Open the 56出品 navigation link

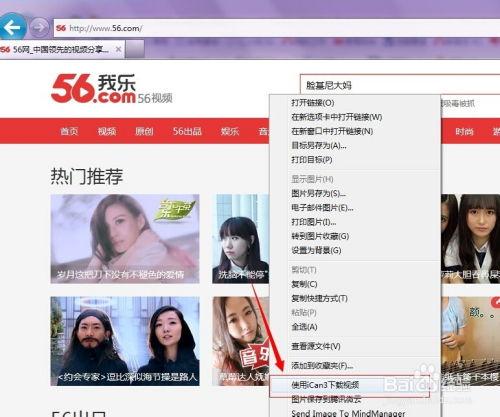tap(187, 131)
